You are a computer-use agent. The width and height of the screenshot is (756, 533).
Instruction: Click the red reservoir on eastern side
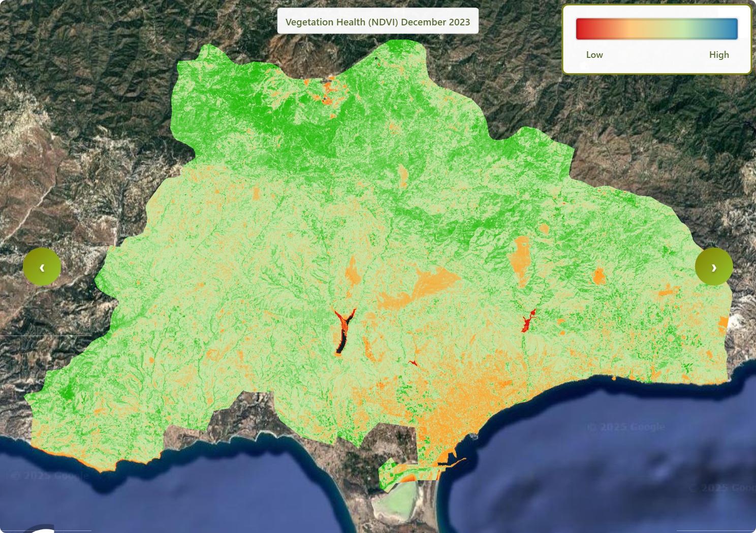pyautogui.click(x=527, y=322)
